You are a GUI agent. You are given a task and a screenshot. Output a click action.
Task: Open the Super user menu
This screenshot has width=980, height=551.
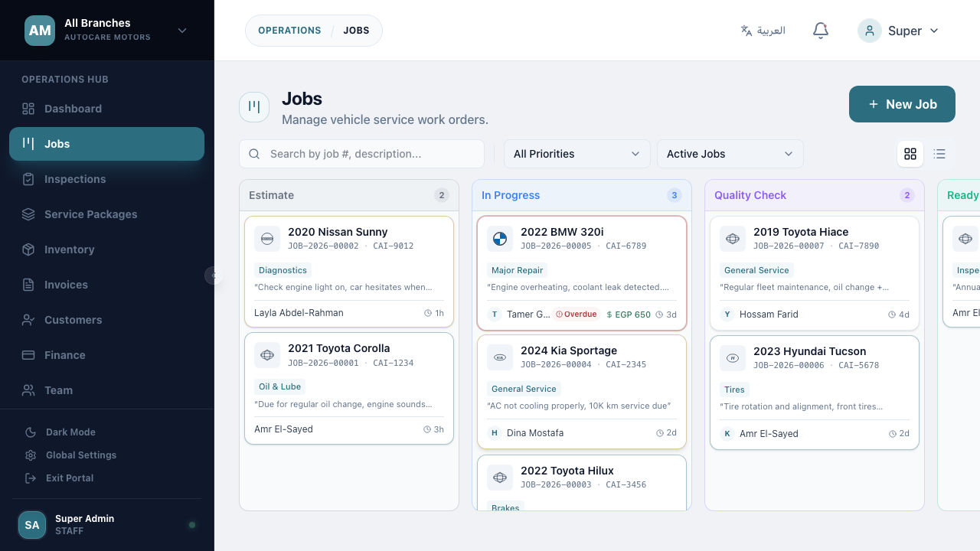click(898, 31)
